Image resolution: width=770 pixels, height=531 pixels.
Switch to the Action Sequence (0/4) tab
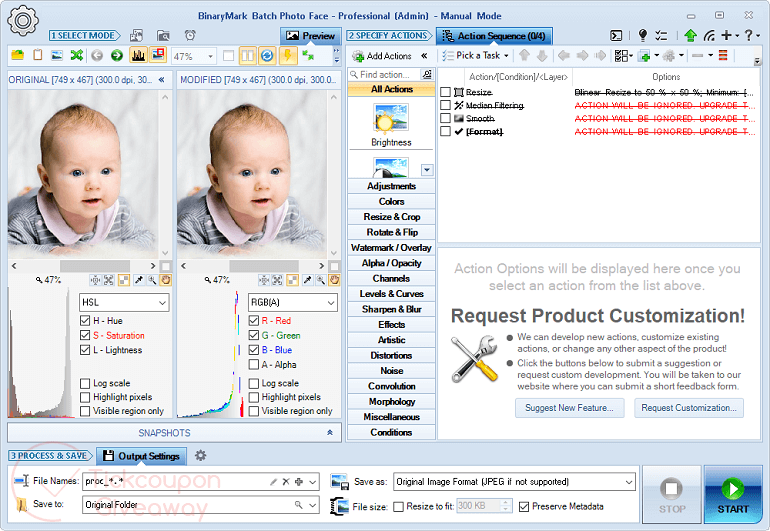click(x=495, y=36)
